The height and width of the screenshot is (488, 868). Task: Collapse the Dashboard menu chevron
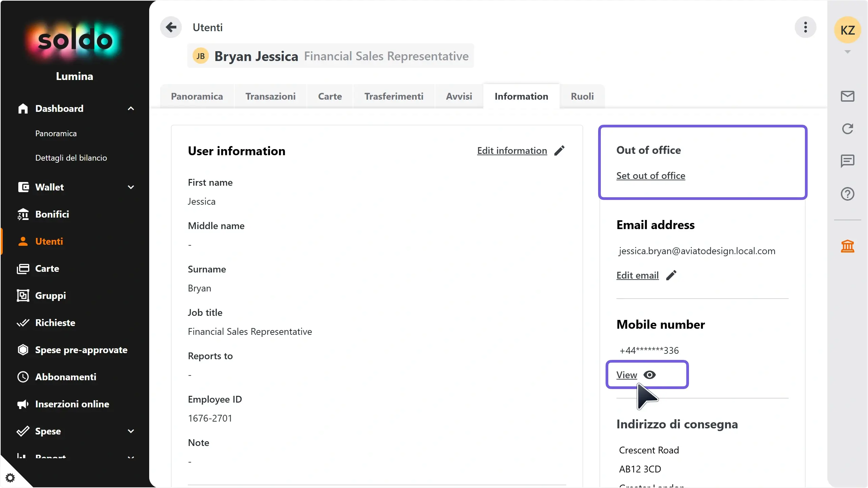click(131, 108)
